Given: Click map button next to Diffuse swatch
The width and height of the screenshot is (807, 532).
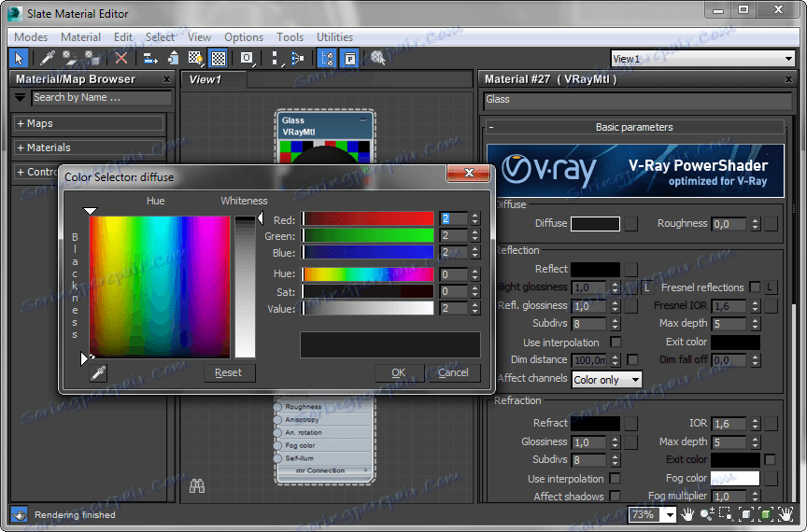Looking at the screenshot, I should [x=631, y=224].
